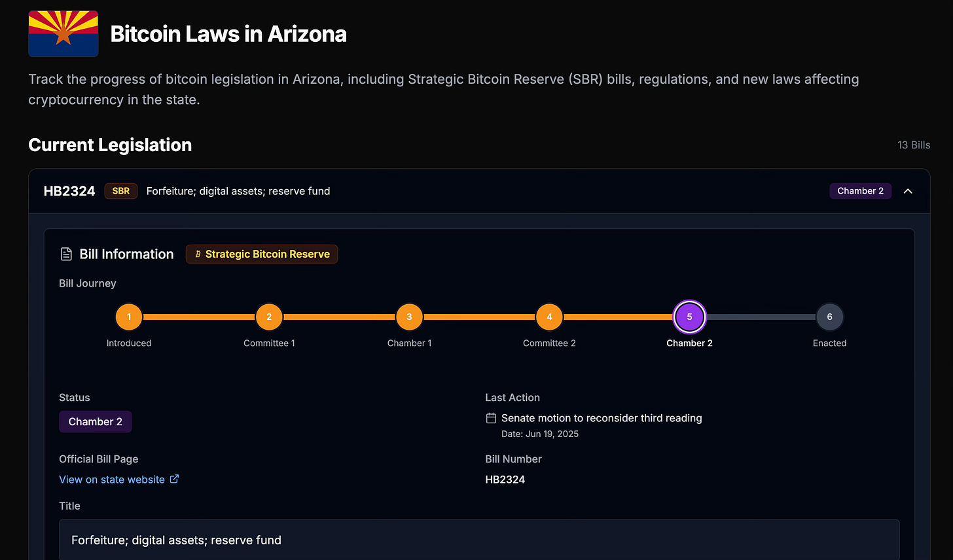Click the Chamber 2 badge in the HB2324 header
This screenshot has width=953, height=560.
(860, 191)
